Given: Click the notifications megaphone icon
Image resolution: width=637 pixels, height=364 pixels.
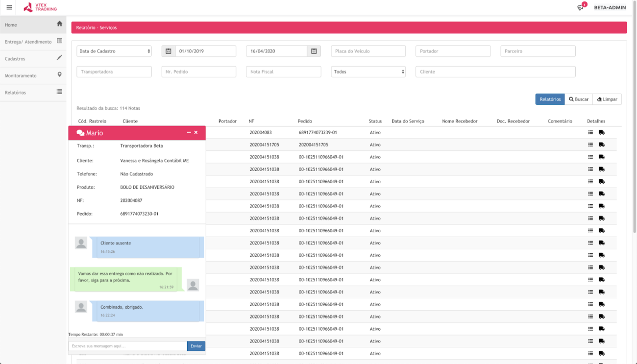Looking at the screenshot, I should pyautogui.click(x=581, y=7).
